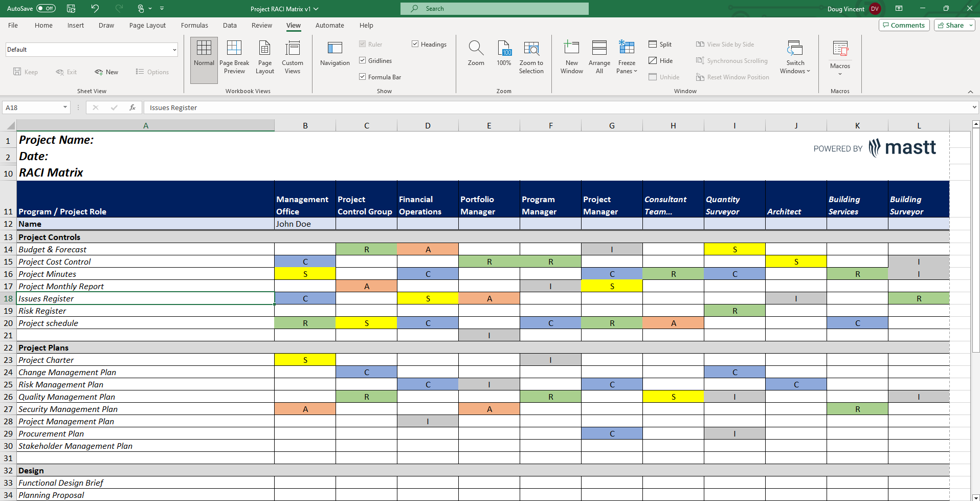Select the Project Charter cell
Screen dimensions: 980x501
coord(46,360)
